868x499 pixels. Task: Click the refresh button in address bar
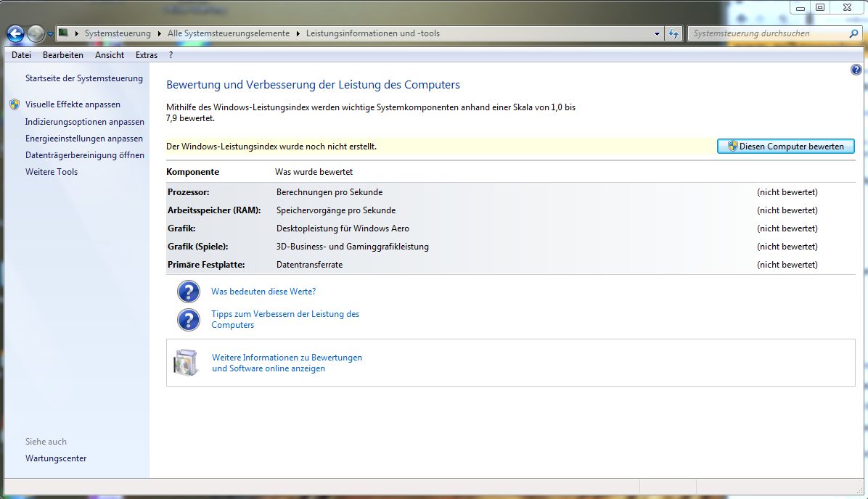(x=673, y=34)
